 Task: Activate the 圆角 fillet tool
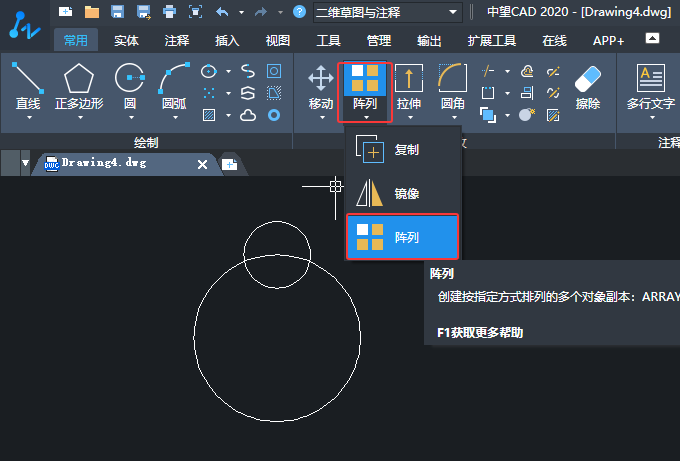click(x=453, y=87)
